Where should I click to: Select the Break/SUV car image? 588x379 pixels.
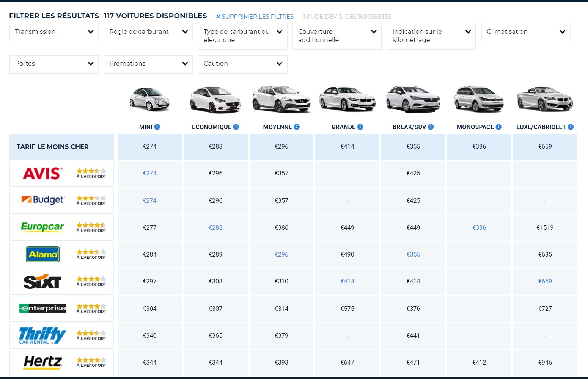coord(413,99)
